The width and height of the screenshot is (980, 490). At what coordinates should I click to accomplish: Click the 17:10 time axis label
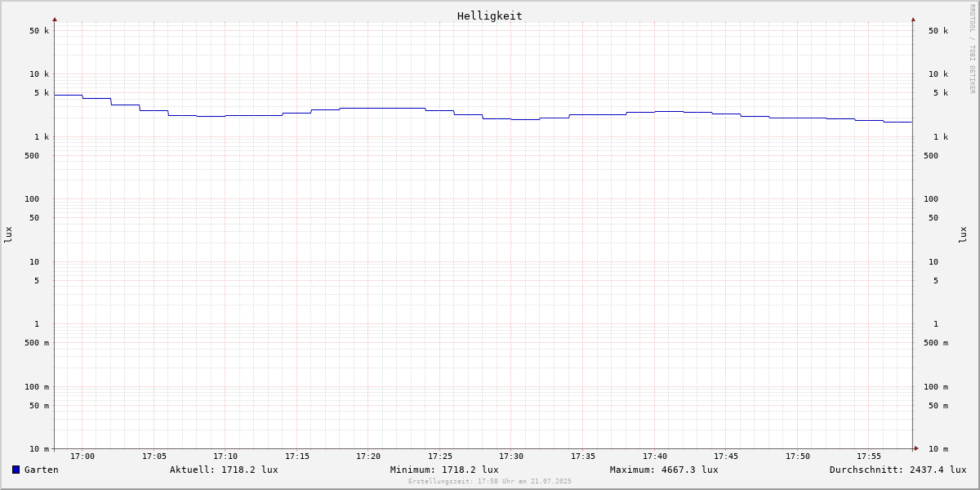(225, 457)
